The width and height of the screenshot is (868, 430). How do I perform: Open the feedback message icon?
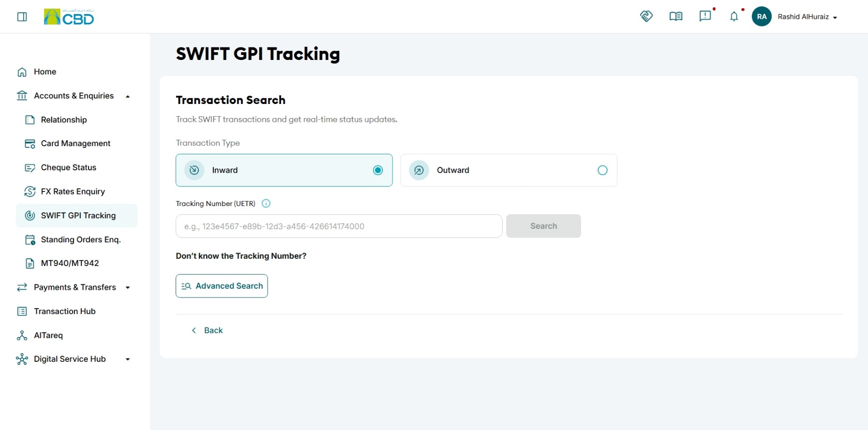pos(705,16)
